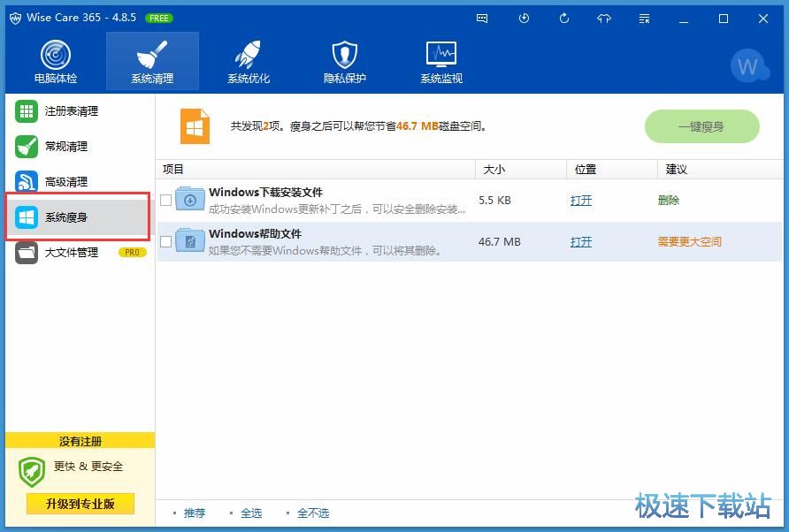Viewport: 789px width, 532px height.
Task: Click the blue advanced cleaner icon
Action: tap(27, 181)
